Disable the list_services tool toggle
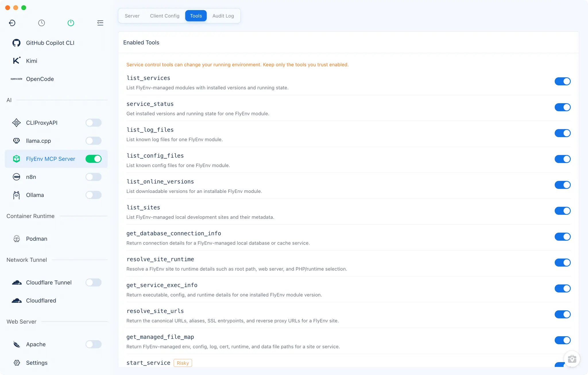This screenshot has height=375, width=588. pos(562,81)
